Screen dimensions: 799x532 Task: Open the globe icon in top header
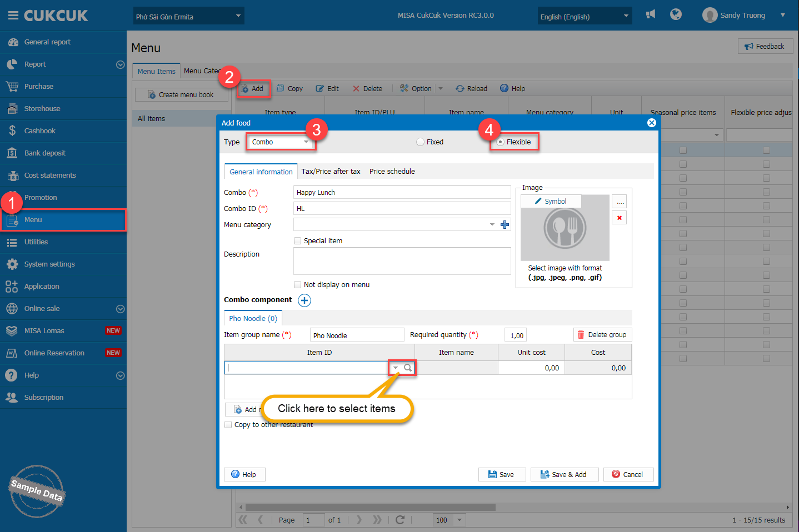point(676,14)
